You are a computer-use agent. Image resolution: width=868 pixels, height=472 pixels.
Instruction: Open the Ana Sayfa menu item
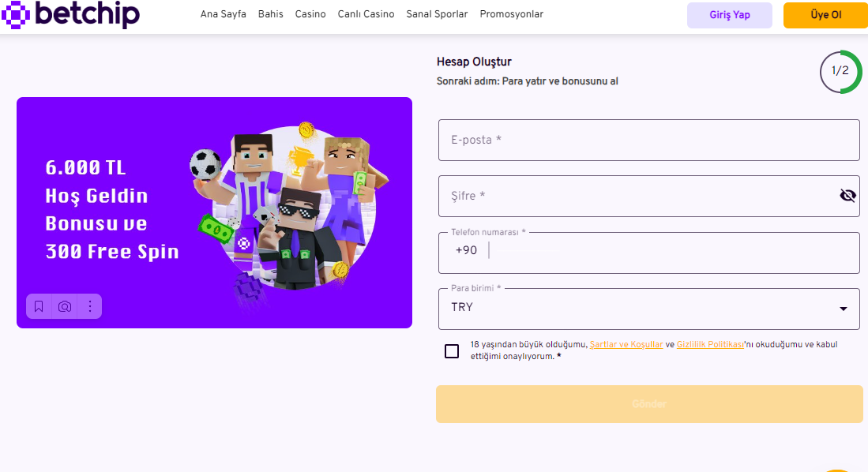point(223,14)
